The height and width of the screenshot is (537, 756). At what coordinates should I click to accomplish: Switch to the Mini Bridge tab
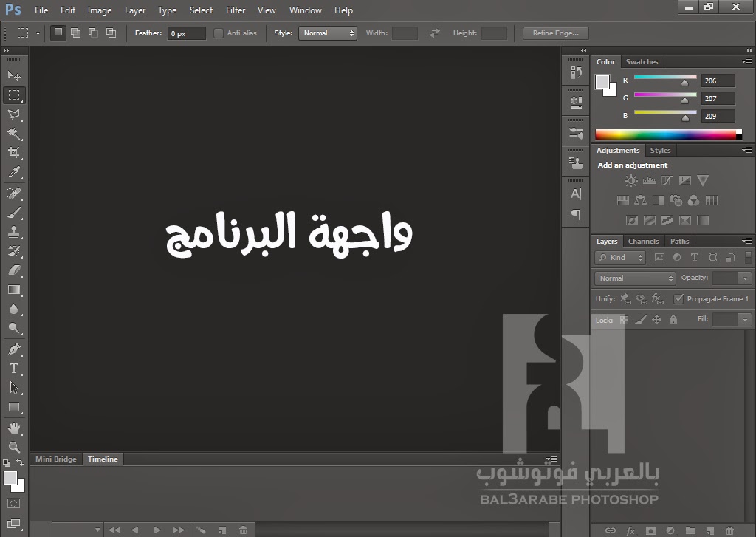[56, 459]
